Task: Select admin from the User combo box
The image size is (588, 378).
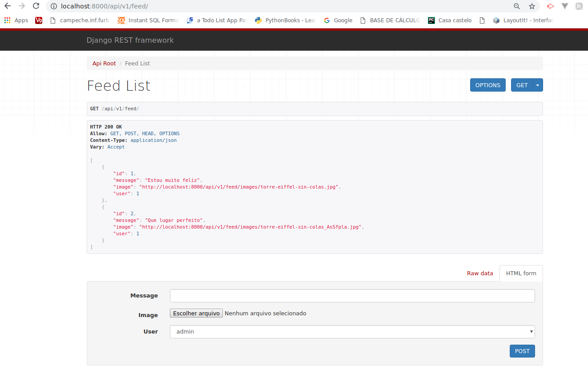Action: pyautogui.click(x=351, y=331)
